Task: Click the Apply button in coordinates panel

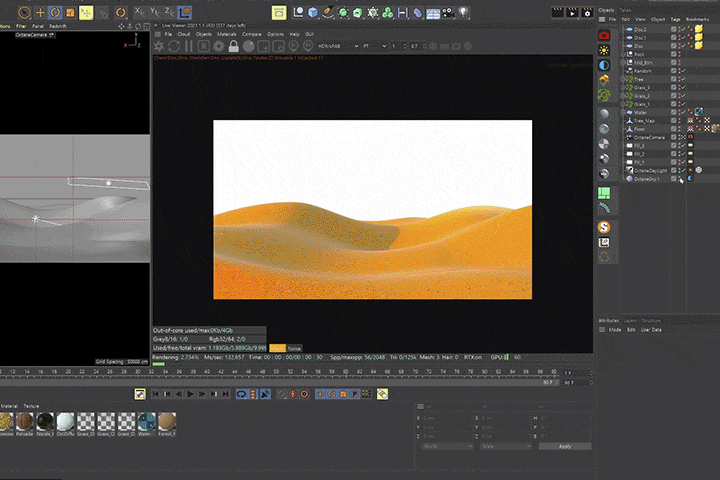Action: (565, 446)
